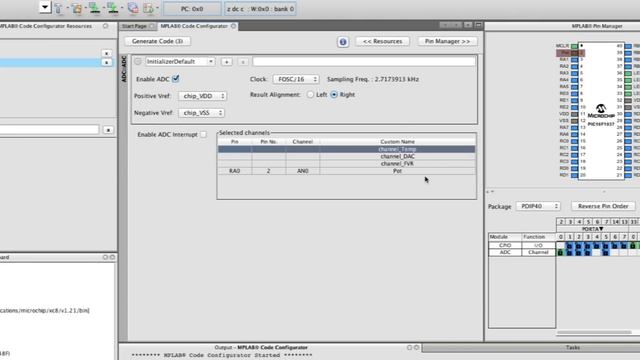This screenshot has width=640, height=360.
Task: Open the InitializerDefault dropdown
Action: point(180,62)
